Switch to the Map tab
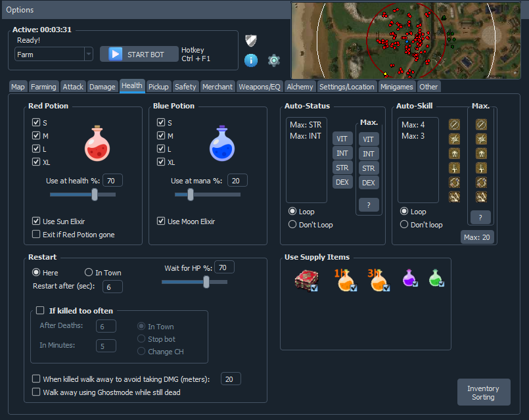Image resolution: width=529 pixels, height=420 pixels. point(18,87)
